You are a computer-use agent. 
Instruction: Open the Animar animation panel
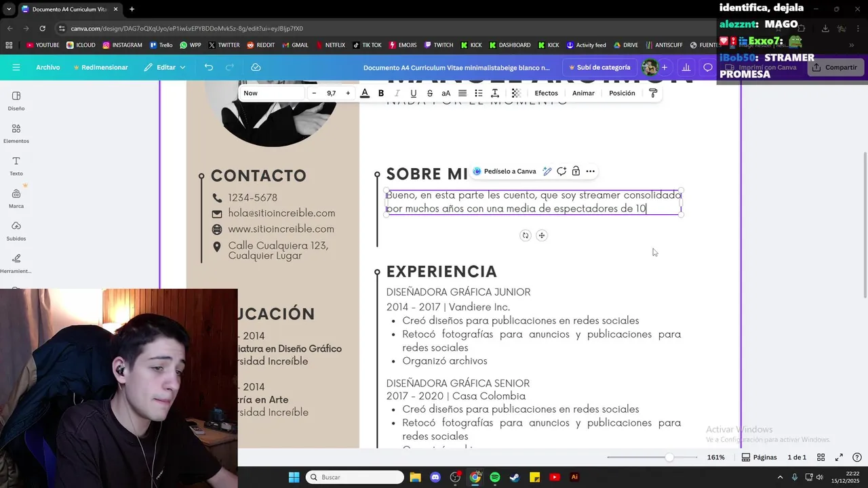pos(583,93)
